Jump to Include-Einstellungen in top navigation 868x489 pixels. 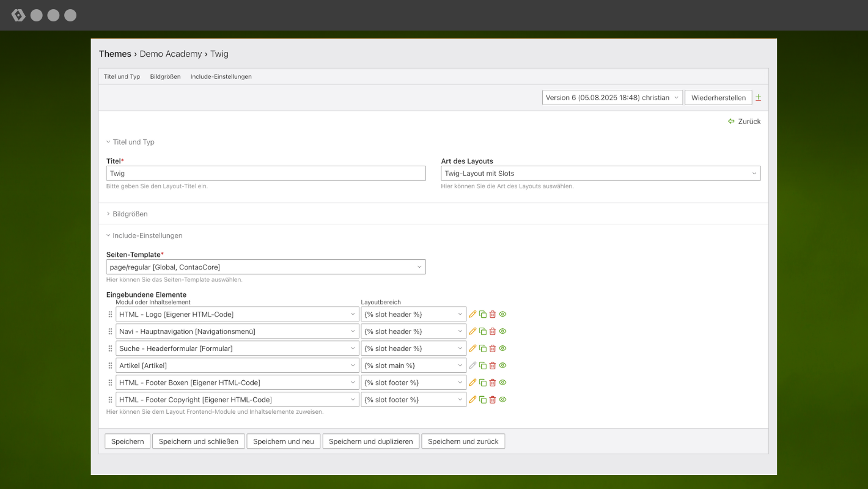pyautogui.click(x=221, y=76)
